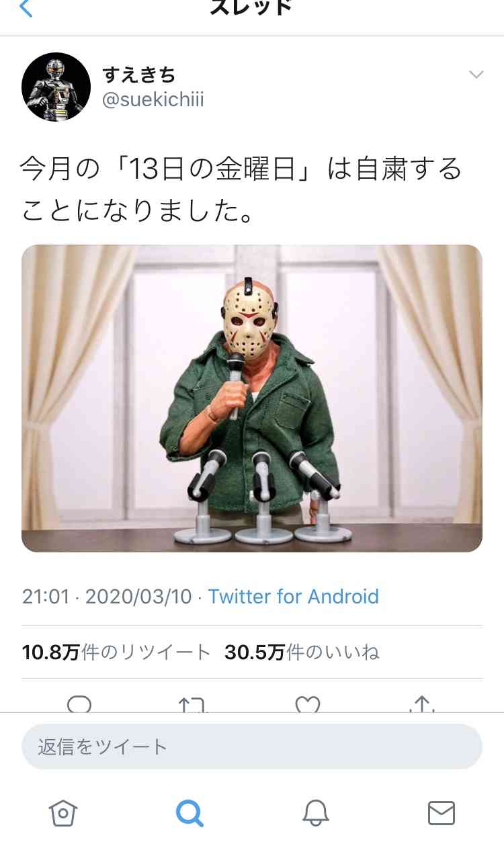Viewport: 504px width, 846px height.
Task: Open the Twitter for Android source link
Action: pyautogui.click(x=293, y=597)
